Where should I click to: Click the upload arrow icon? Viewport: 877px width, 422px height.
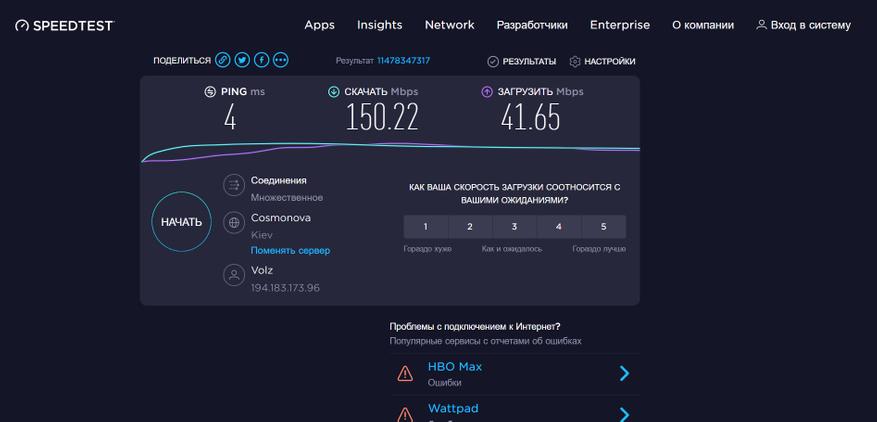pyautogui.click(x=487, y=92)
